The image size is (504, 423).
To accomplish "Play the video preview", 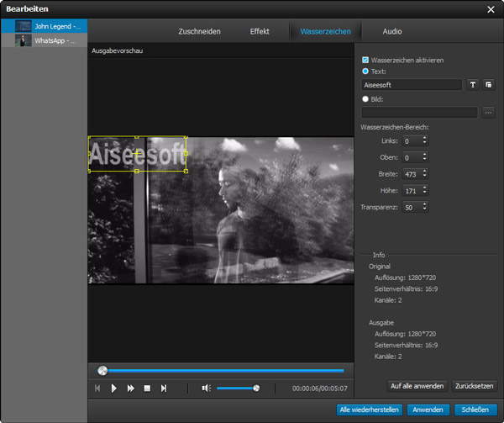I will [x=113, y=389].
